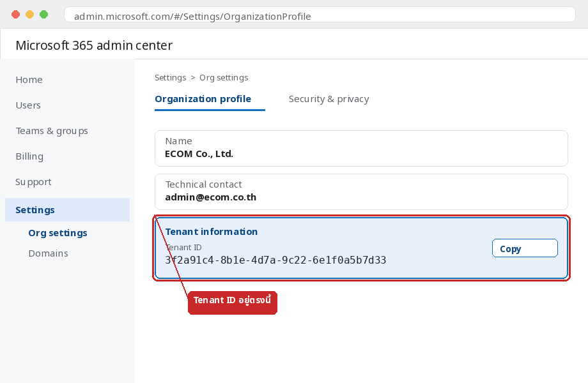Navigate to Billing in sidebar
This screenshot has width=588, height=383.
point(29,156)
